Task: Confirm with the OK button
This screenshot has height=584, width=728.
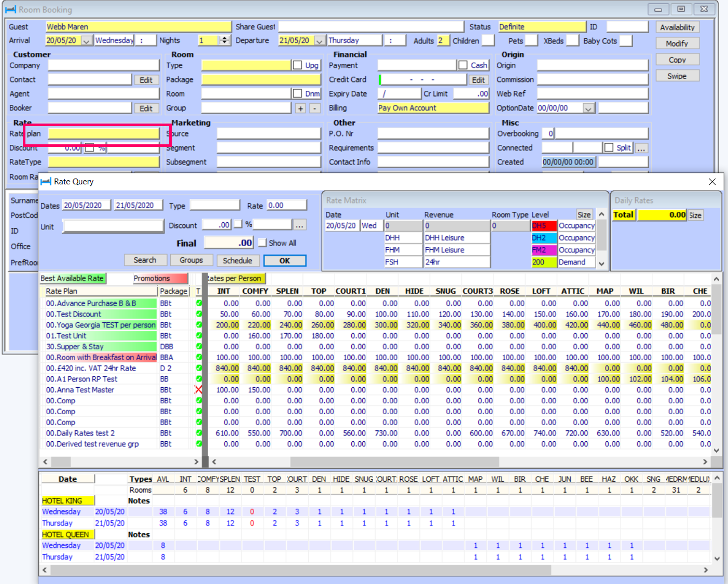Action: point(285,261)
